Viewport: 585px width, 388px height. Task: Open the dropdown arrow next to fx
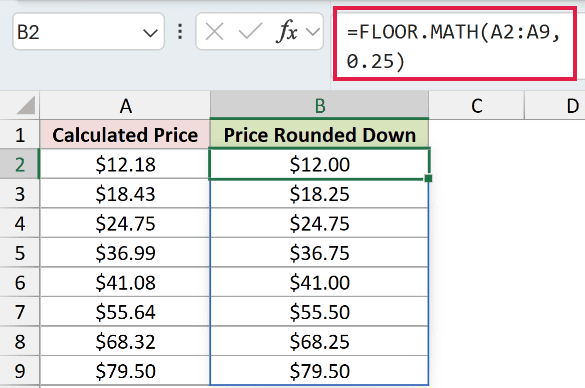(x=313, y=32)
